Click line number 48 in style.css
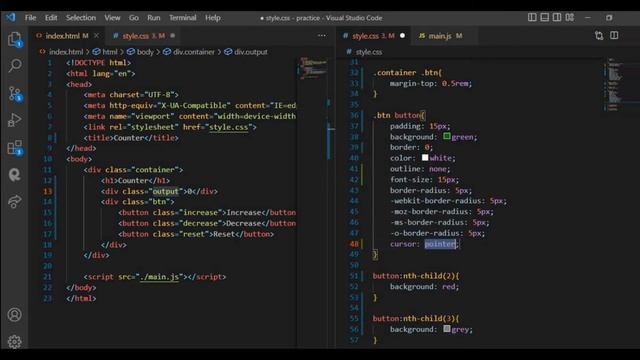This screenshot has width=640, height=360. 354,244
